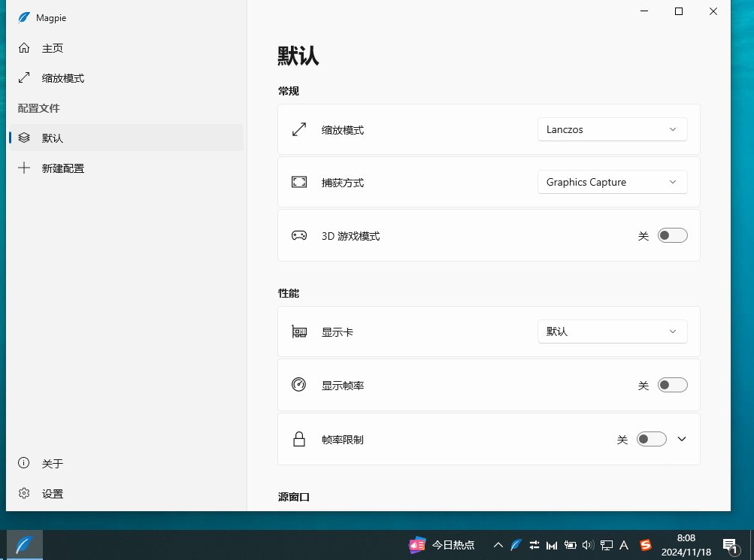The height and width of the screenshot is (560, 754).
Task: Click the battery tray icon
Action: [571, 545]
